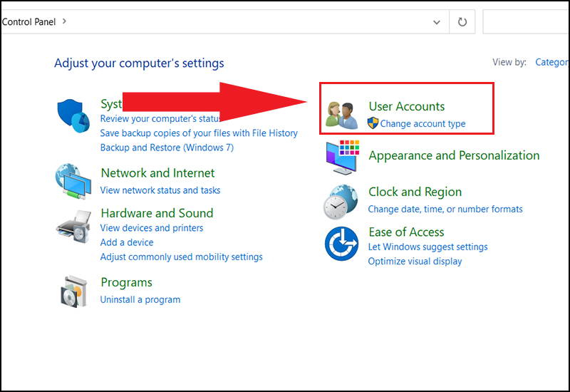
Task: Click Review your computer's status link
Action: (x=160, y=119)
